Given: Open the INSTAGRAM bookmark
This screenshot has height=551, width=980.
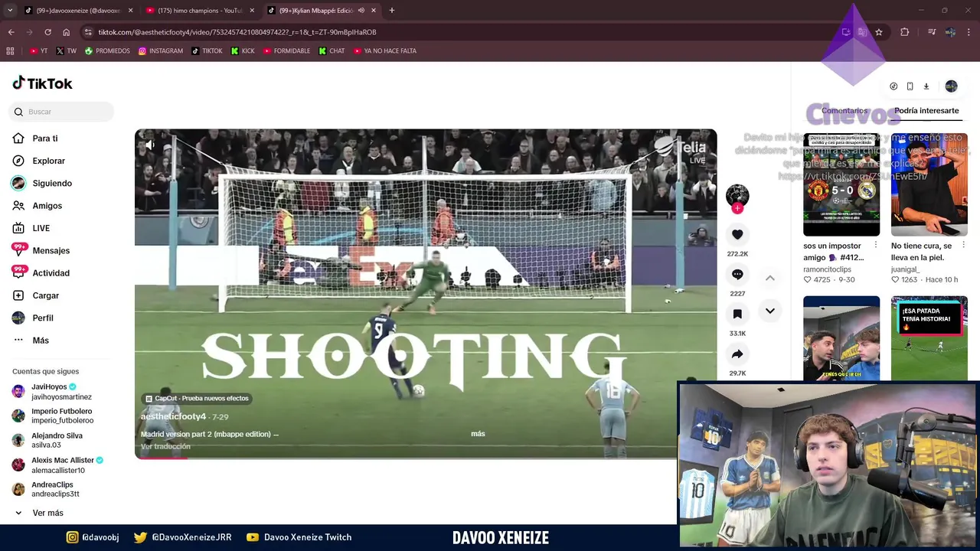Looking at the screenshot, I should 161,51.
